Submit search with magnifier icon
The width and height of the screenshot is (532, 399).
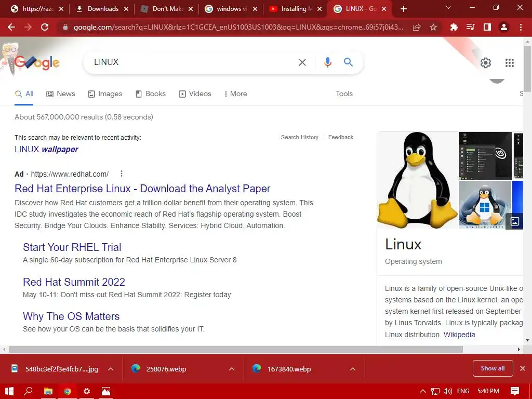point(348,62)
